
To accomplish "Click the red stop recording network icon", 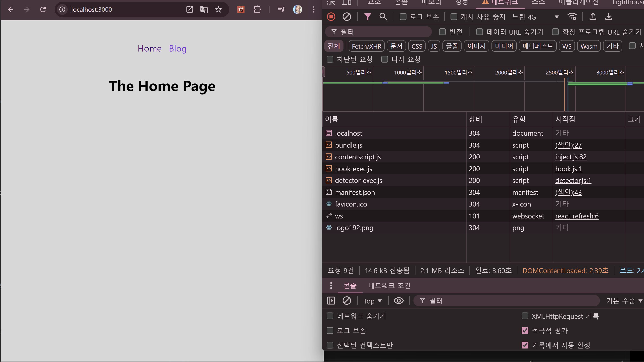I will coord(331,17).
